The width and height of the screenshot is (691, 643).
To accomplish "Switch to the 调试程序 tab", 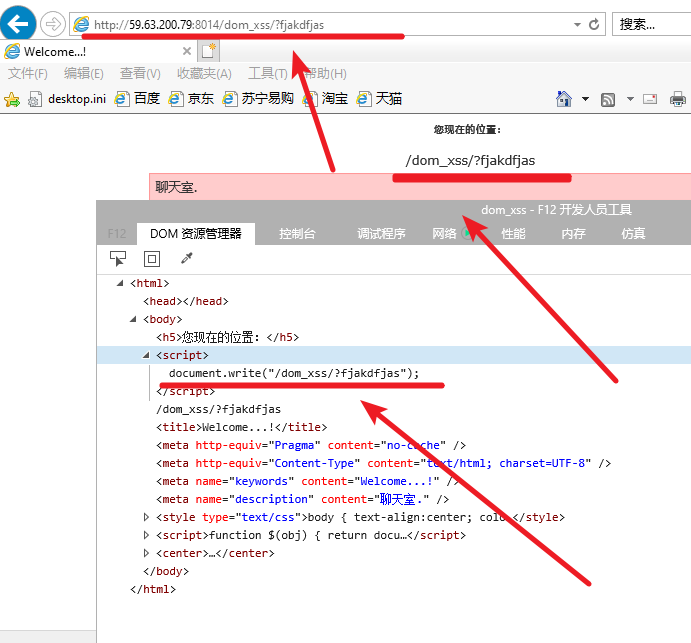I will coord(381,234).
